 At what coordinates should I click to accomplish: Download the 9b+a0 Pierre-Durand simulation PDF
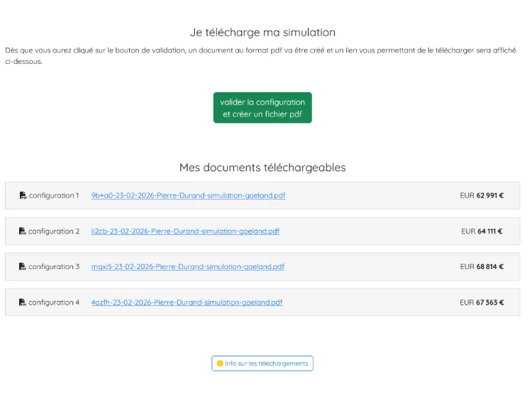point(188,195)
